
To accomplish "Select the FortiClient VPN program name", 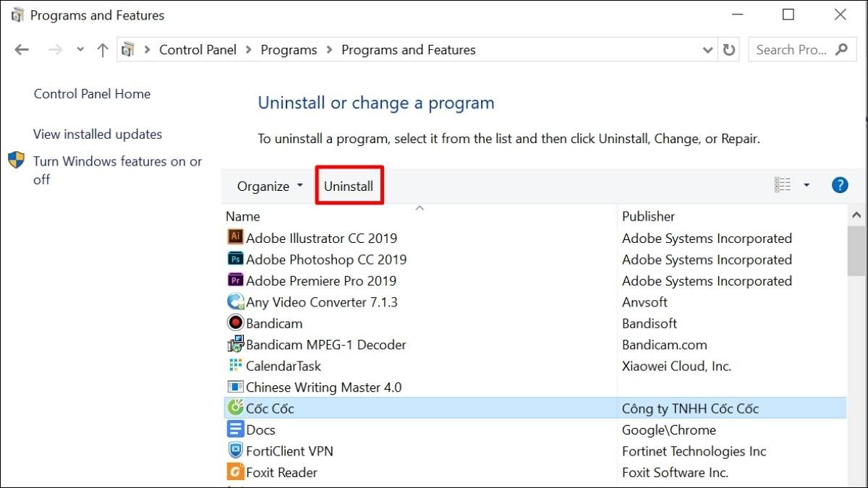I will coord(289,451).
